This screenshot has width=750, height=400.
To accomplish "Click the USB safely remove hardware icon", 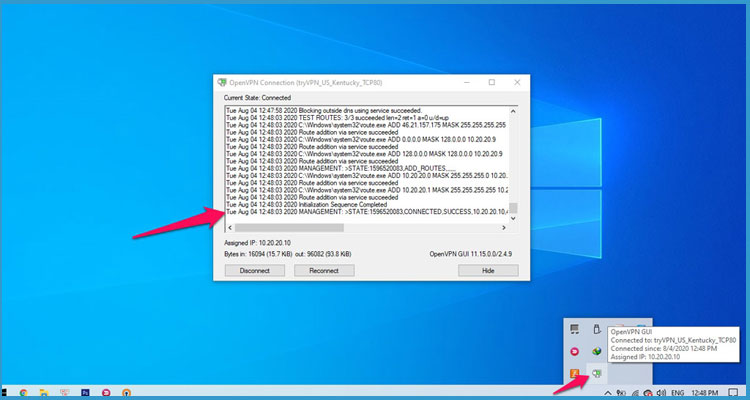I will 597,327.
